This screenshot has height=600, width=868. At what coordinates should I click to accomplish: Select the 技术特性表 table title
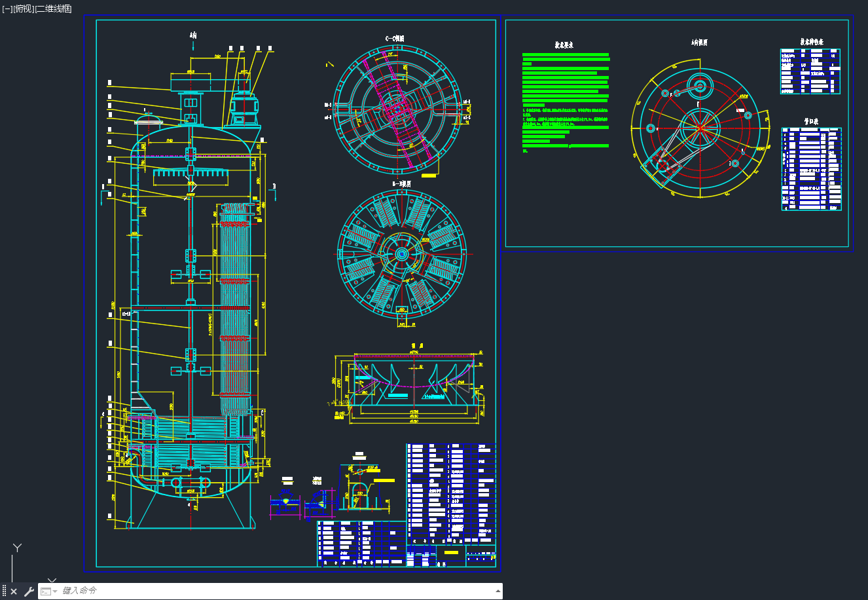coord(812,42)
